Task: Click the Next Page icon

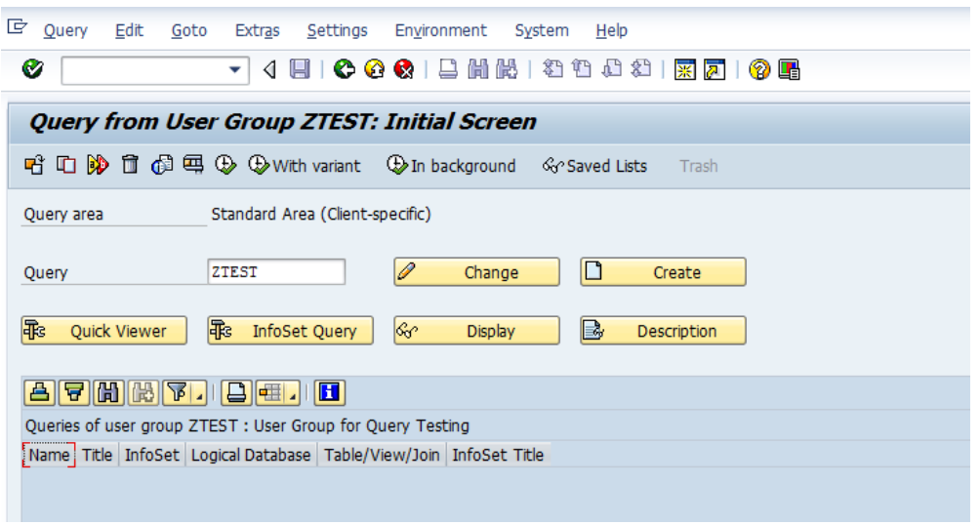Action: point(611,68)
